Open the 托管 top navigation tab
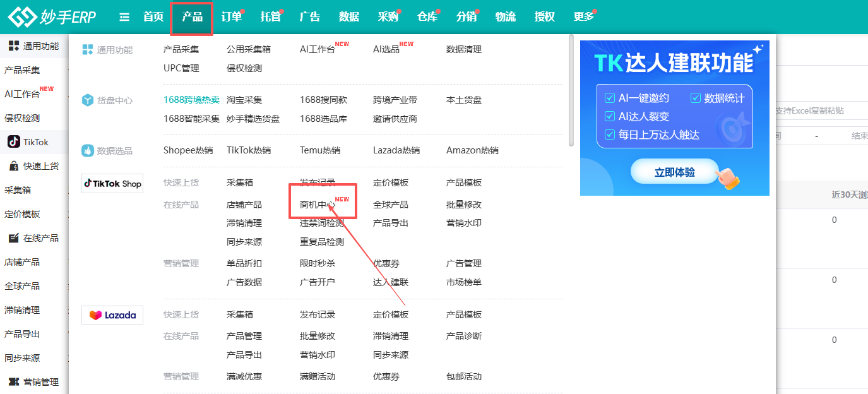Image resolution: width=868 pixels, height=394 pixels. click(271, 17)
